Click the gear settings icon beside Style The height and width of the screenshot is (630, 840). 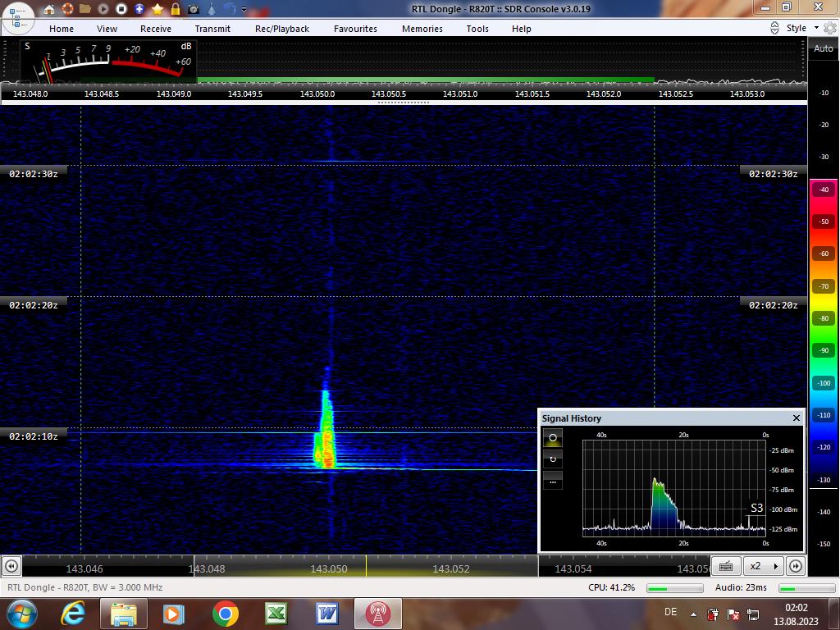click(830, 28)
